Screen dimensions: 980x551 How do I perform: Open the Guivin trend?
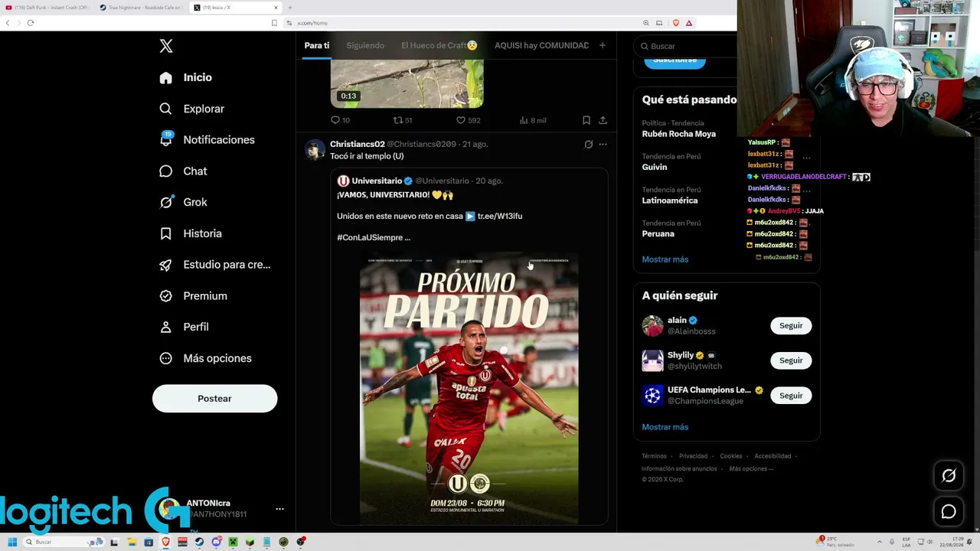click(x=655, y=167)
